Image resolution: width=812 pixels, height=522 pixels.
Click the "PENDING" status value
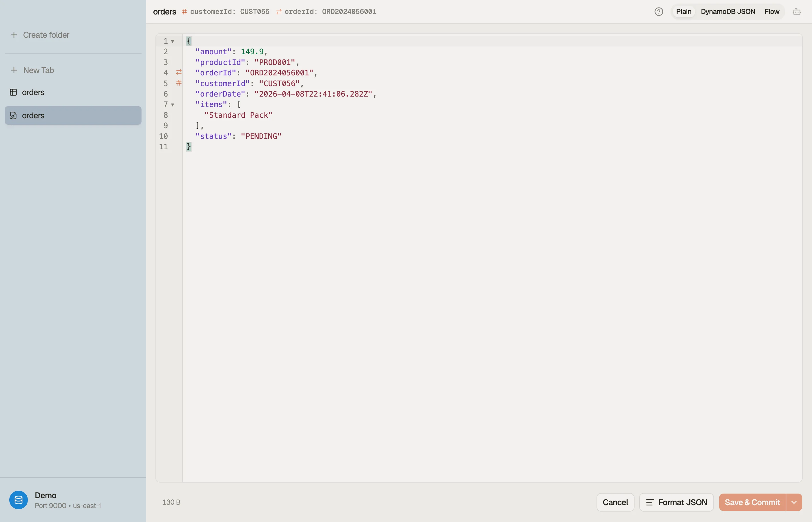[261, 136]
